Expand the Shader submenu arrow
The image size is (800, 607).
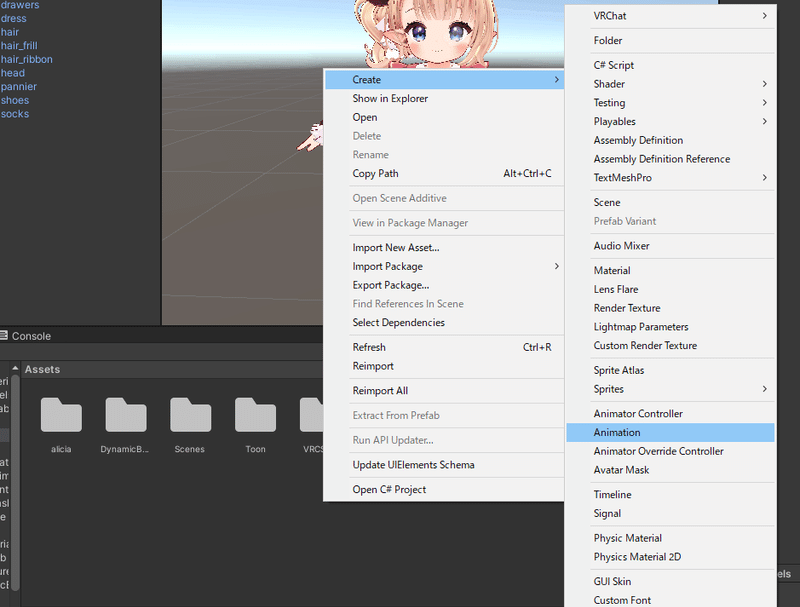[767, 84]
